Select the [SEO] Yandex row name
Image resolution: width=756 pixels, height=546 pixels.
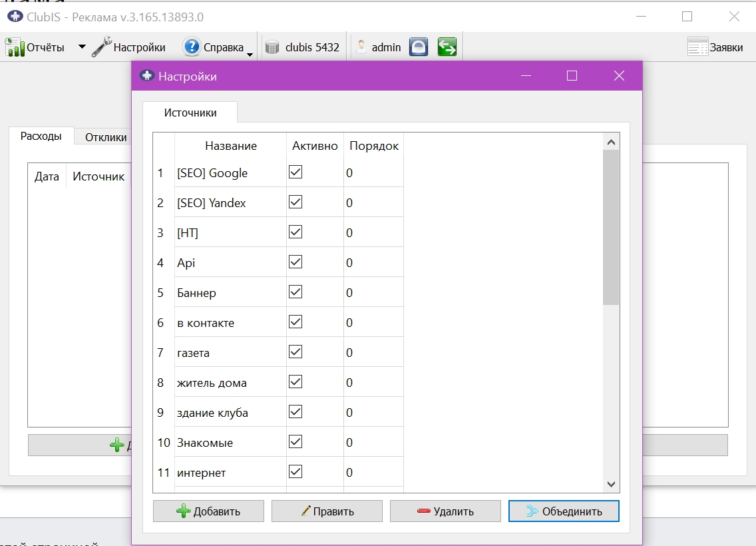[211, 202]
